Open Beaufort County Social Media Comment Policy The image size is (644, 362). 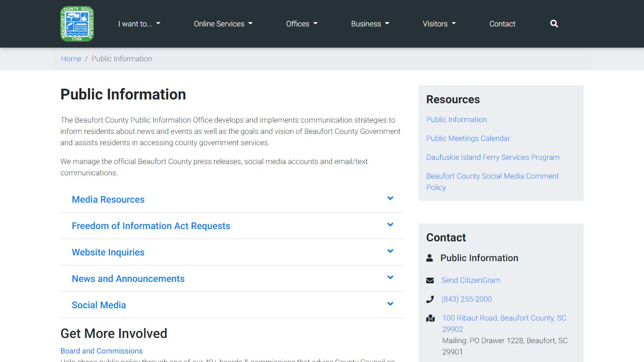[x=492, y=181]
